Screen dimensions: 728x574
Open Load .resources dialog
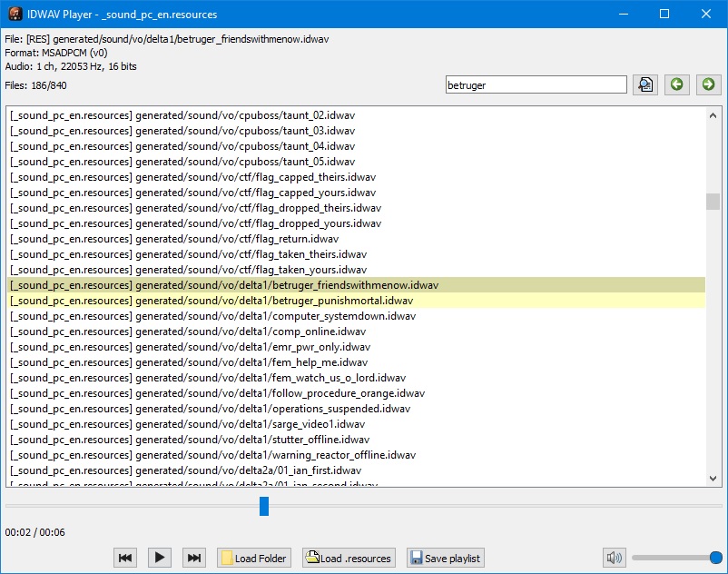point(349,558)
